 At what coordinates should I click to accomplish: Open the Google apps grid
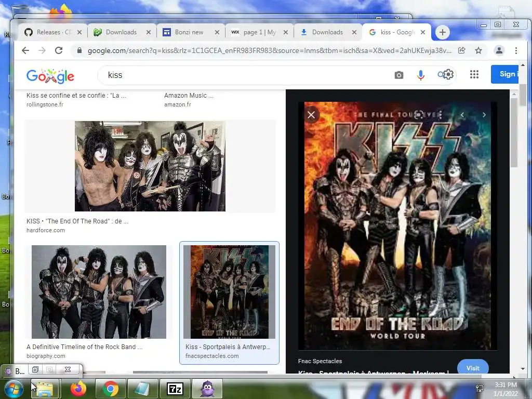tap(474, 74)
